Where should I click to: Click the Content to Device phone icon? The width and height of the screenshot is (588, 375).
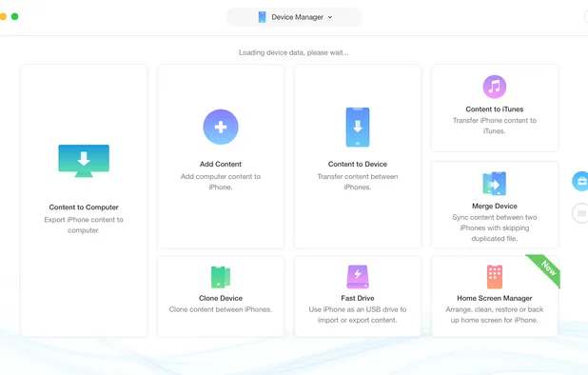click(358, 128)
